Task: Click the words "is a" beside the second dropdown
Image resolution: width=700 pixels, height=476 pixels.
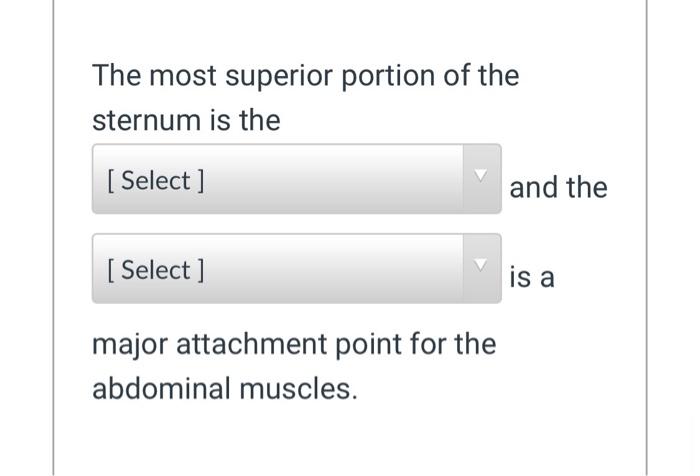Action: (531, 276)
